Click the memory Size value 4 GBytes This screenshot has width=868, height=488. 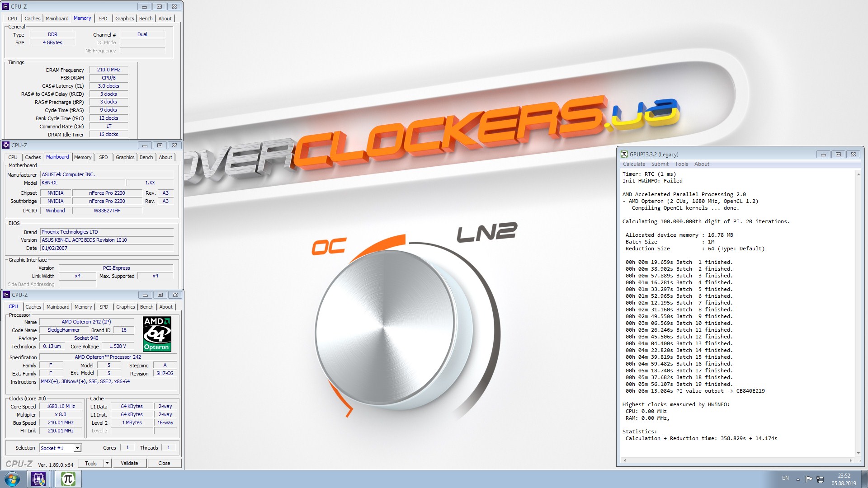coord(52,42)
